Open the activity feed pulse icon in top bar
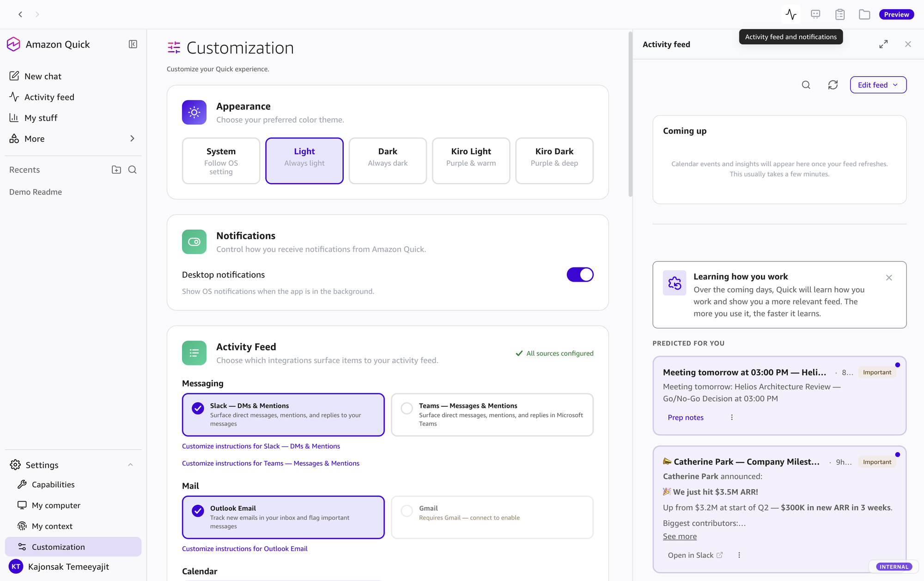This screenshot has width=924, height=581. tap(791, 14)
